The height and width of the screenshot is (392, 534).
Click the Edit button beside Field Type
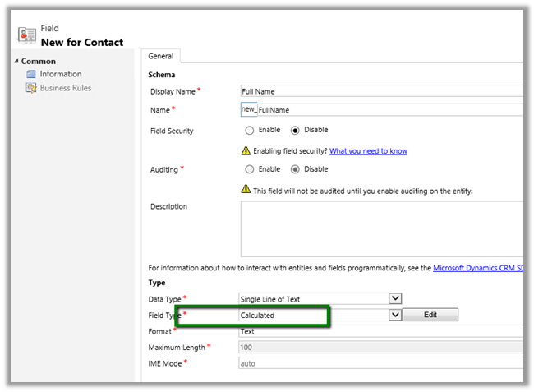[x=430, y=315]
